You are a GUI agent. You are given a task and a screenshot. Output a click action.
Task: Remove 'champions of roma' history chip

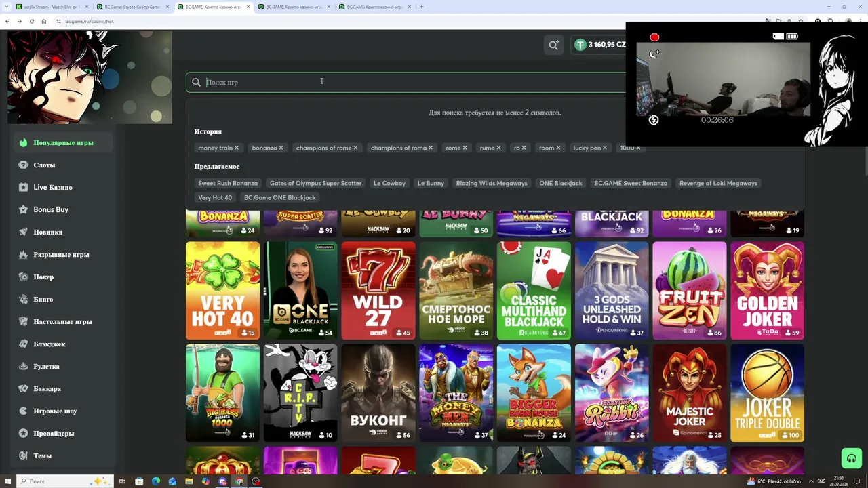[x=430, y=148]
